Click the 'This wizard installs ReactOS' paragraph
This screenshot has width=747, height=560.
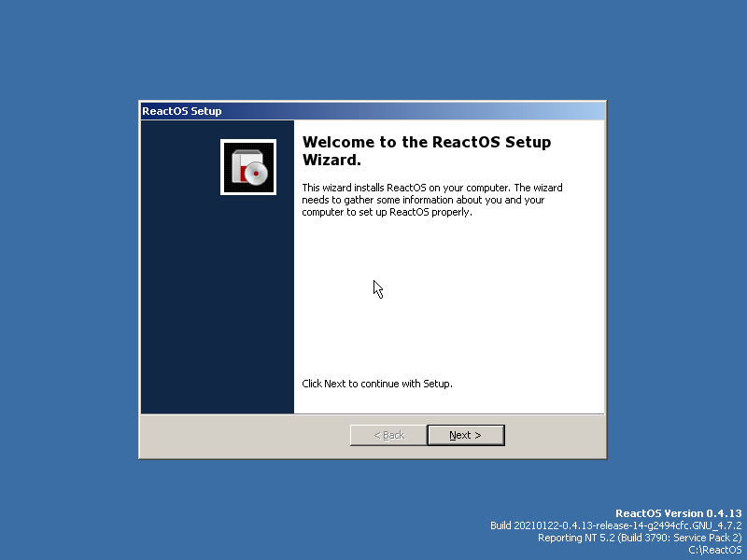click(x=432, y=200)
